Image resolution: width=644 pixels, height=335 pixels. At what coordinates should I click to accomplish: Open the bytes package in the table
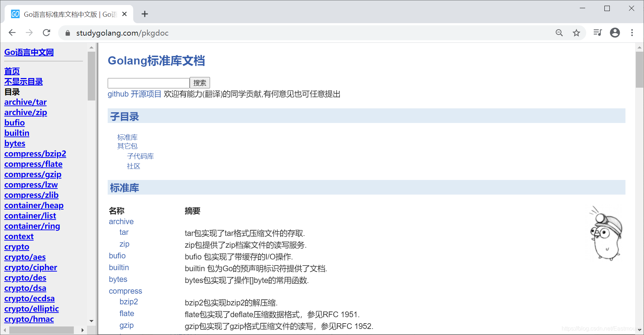coord(118,279)
